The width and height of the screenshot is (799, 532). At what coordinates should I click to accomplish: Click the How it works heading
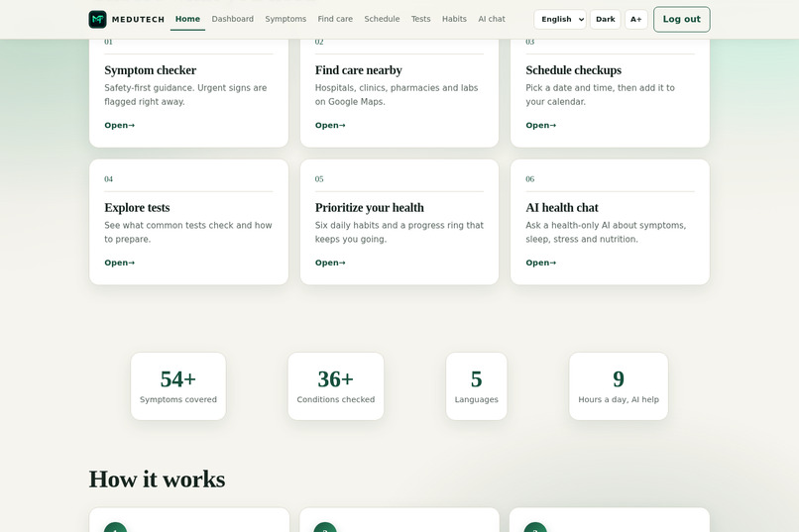[x=157, y=479]
